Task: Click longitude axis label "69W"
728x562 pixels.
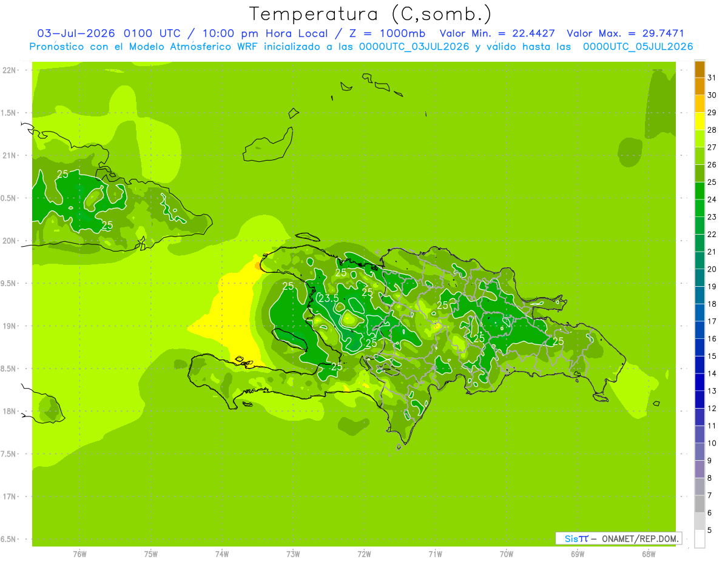Action: coord(578,554)
